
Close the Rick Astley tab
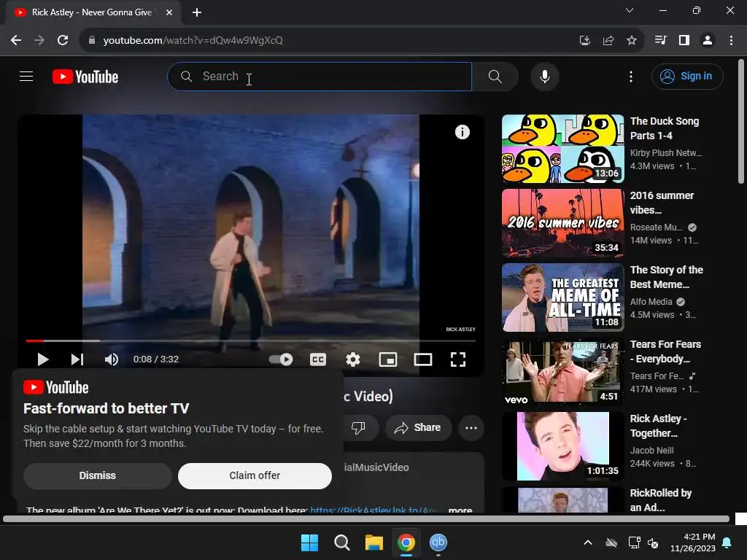(169, 12)
